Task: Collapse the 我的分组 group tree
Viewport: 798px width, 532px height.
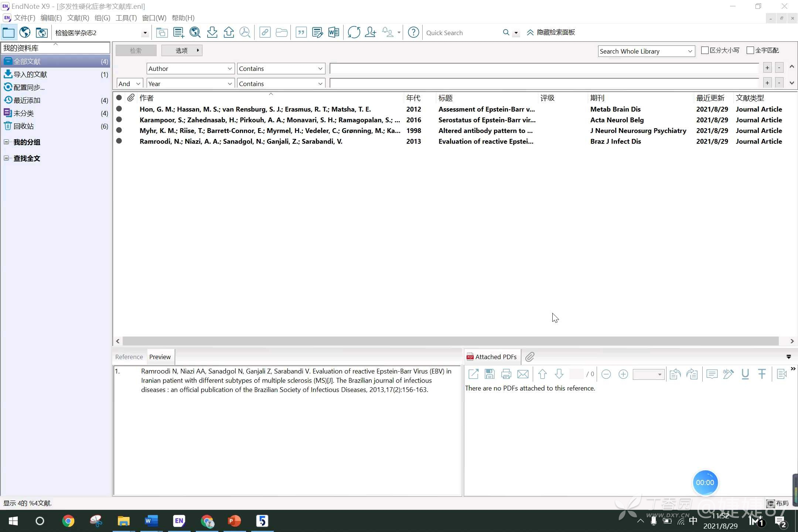Action: [x=6, y=142]
